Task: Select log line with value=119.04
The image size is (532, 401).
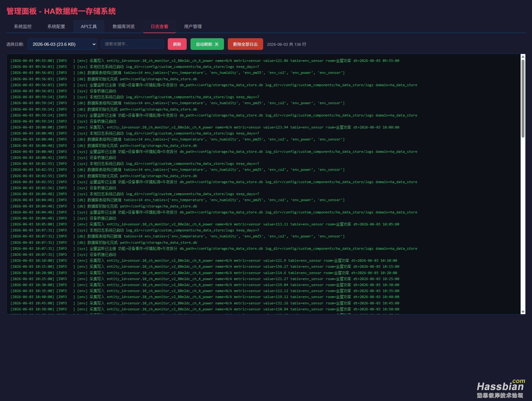Action: tap(205, 285)
